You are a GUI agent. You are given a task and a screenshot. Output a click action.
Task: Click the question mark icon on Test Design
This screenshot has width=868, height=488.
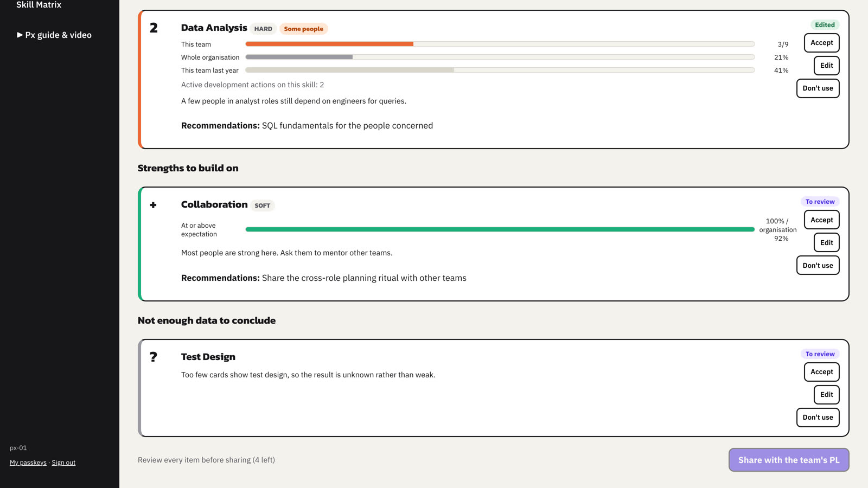coord(154,357)
